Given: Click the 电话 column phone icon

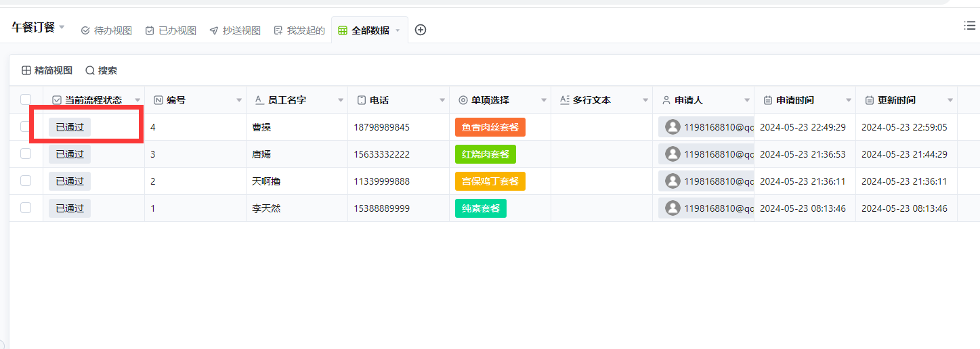Looking at the screenshot, I should tap(362, 100).
